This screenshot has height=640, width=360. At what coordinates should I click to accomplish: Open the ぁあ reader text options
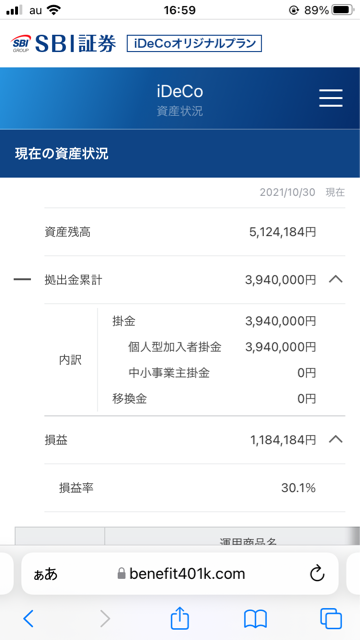coord(45,574)
